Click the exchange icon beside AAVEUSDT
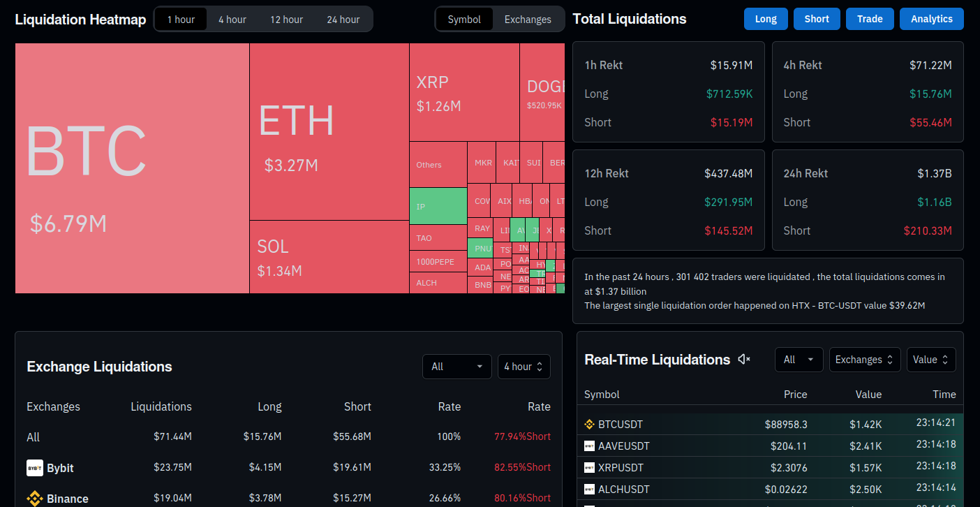The width and height of the screenshot is (980, 507). [589, 446]
